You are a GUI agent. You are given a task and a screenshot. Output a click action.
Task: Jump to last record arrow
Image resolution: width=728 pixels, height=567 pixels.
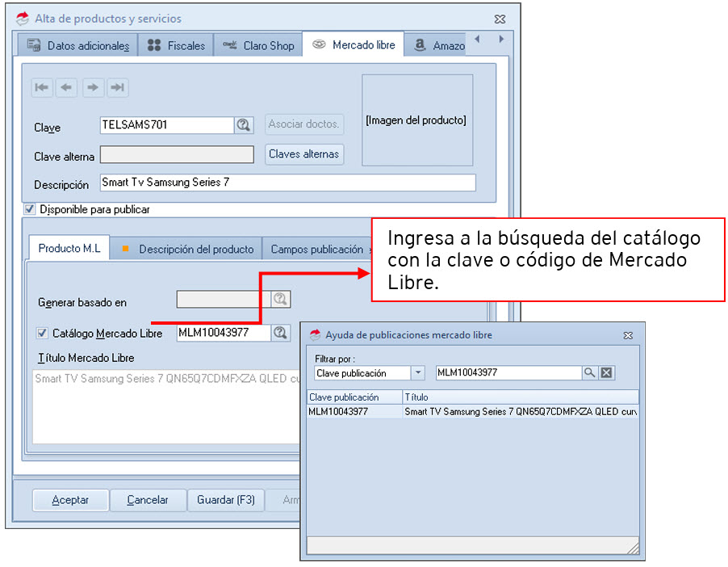pos(118,88)
